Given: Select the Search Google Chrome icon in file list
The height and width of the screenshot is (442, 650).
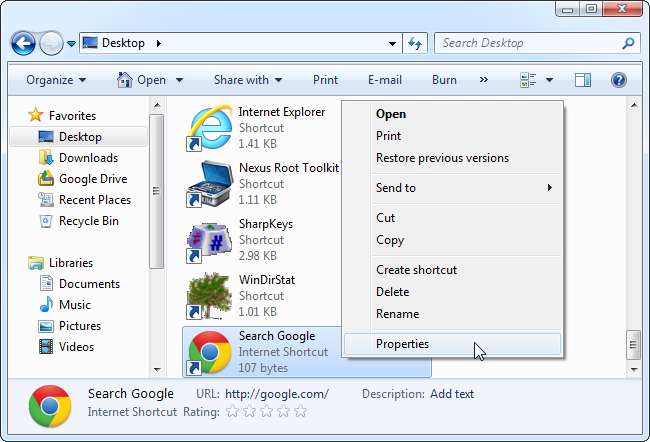Looking at the screenshot, I should (210, 352).
